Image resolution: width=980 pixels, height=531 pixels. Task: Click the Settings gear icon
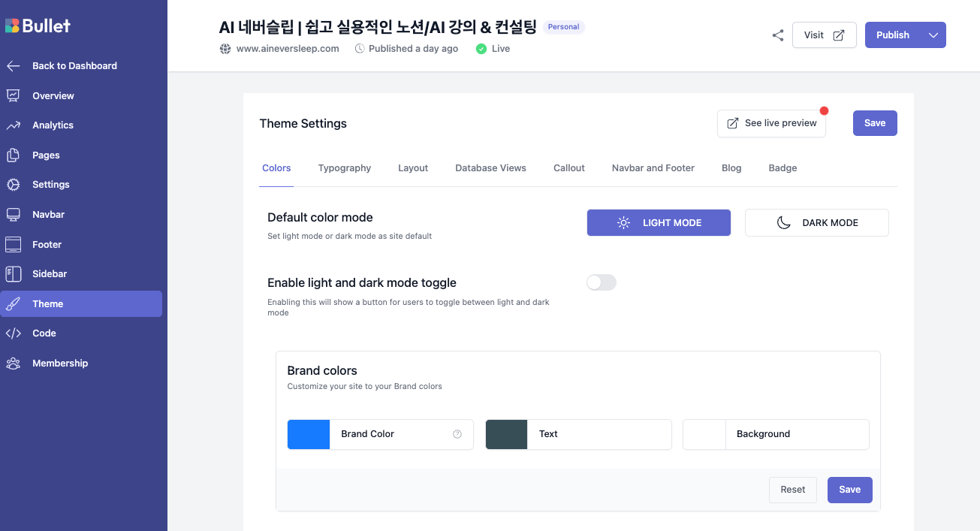pyautogui.click(x=13, y=185)
